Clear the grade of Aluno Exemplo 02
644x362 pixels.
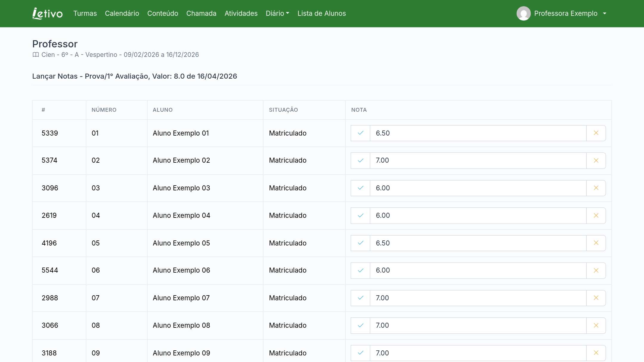[x=596, y=161]
